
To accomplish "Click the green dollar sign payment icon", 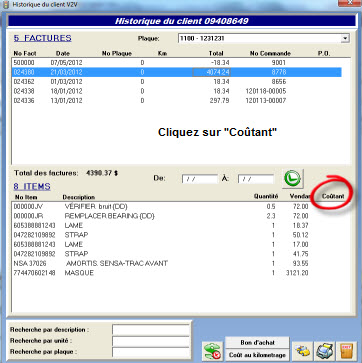I will coord(213,351).
